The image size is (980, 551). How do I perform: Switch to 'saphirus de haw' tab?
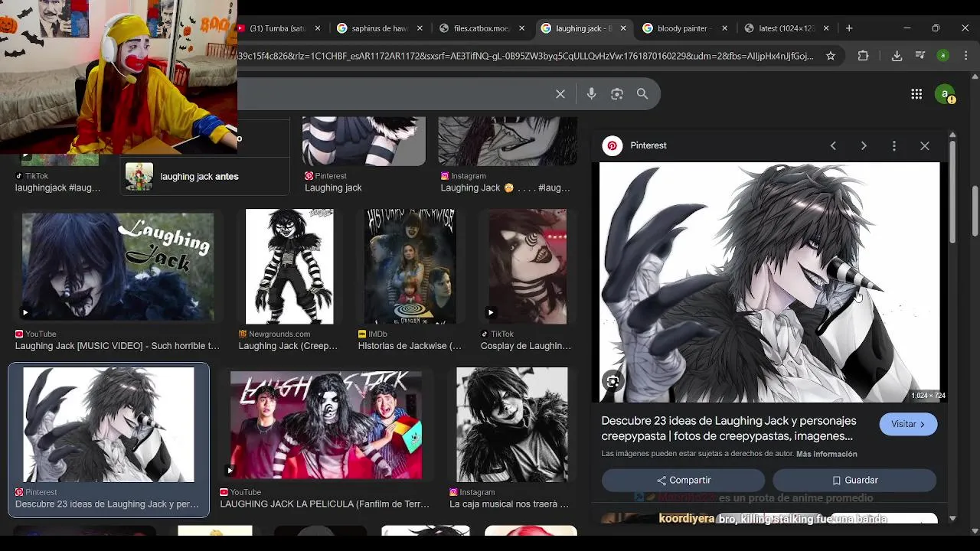[x=379, y=28]
